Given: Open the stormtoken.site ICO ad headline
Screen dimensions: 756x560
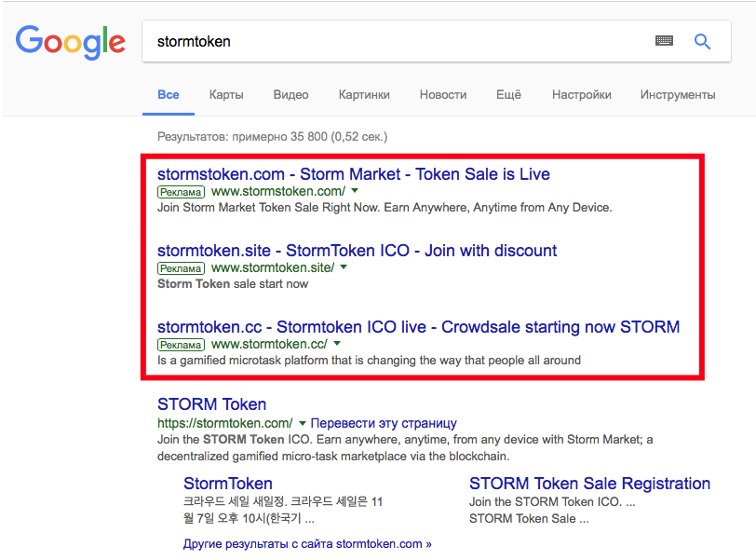Looking at the screenshot, I should point(357,251).
